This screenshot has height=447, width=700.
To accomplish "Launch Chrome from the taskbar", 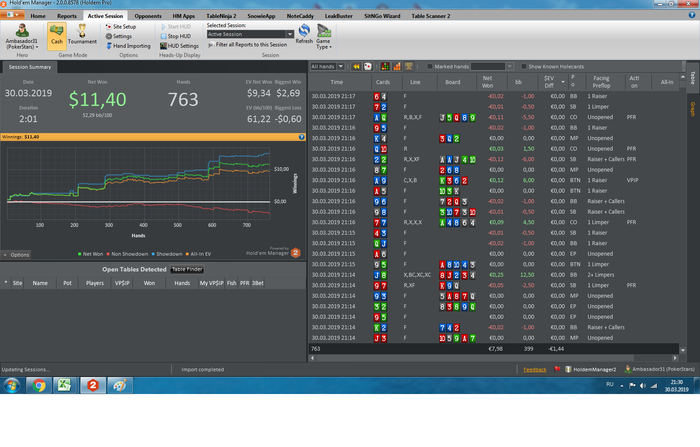I will point(39,384).
